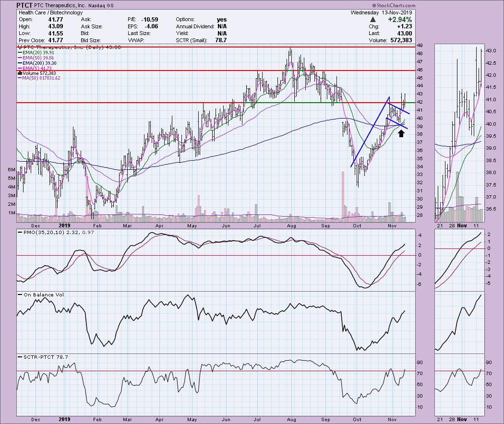Click the Chg value +1.23
The height and width of the screenshot is (424, 504).
(405, 26)
